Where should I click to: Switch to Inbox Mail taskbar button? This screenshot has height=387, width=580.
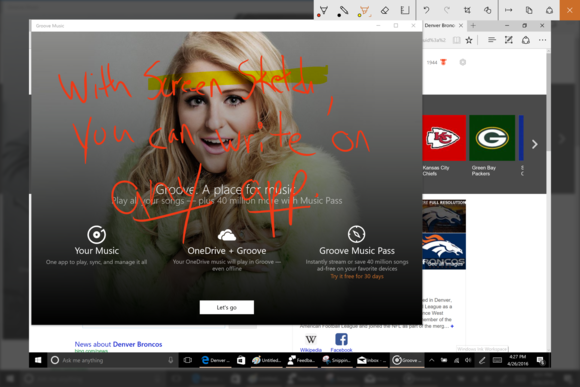pyautogui.click(x=371, y=360)
